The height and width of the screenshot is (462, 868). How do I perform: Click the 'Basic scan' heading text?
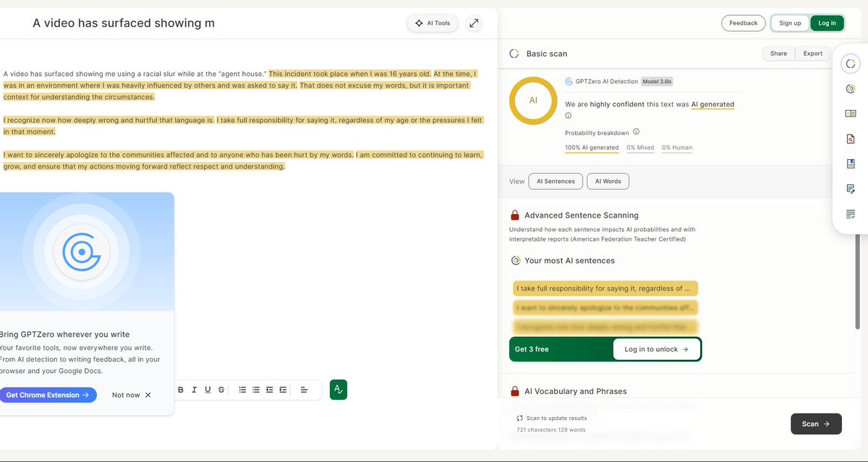(x=547, y=54)
